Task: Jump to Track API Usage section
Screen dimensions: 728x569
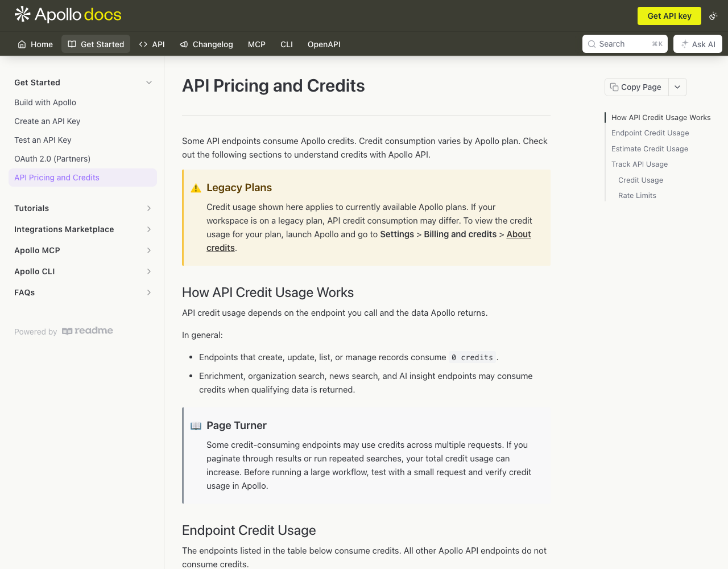Action: pyautogui.click(x=639, y=164)
